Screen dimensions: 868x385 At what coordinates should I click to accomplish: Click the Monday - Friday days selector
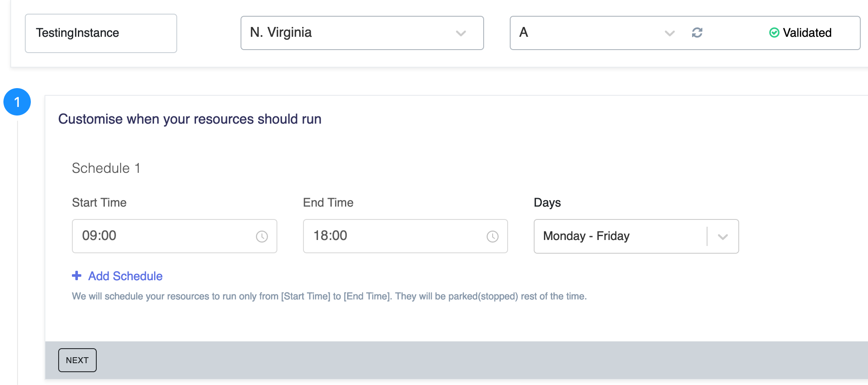tap(636, 236)
